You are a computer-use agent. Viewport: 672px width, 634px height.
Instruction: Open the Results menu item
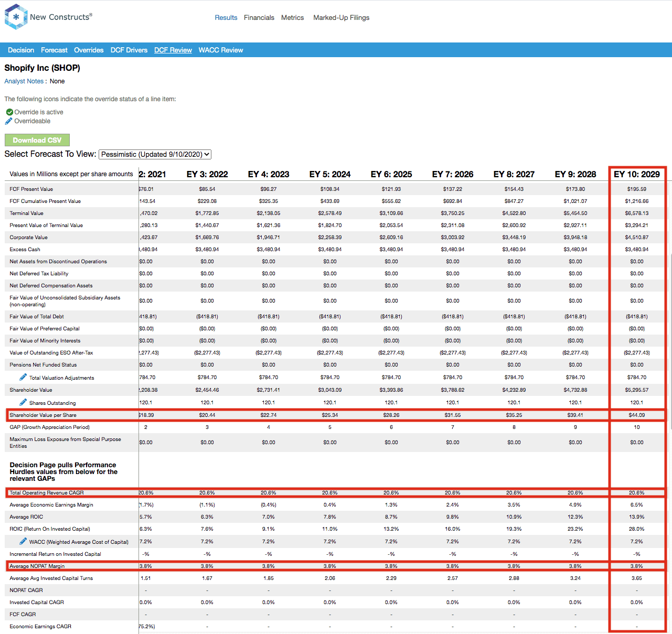[226, 18]
